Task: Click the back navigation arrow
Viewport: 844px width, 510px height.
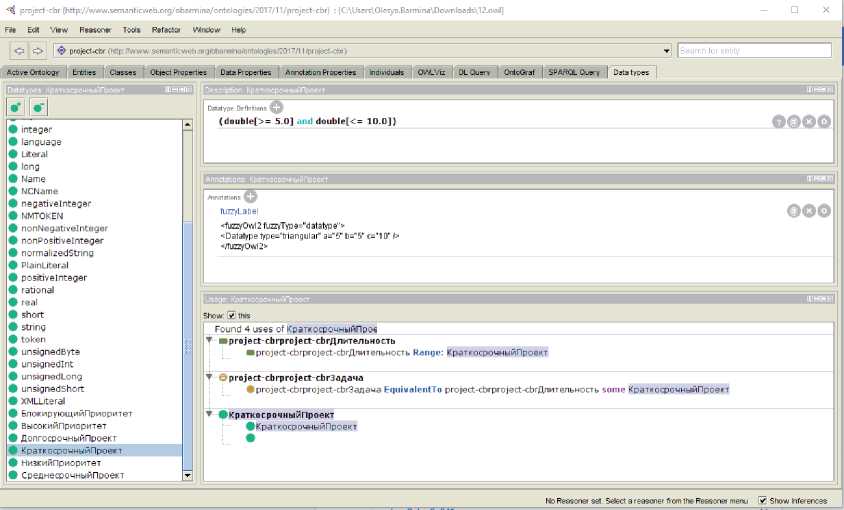Action: pyautogui.click(x=19, y=50)
